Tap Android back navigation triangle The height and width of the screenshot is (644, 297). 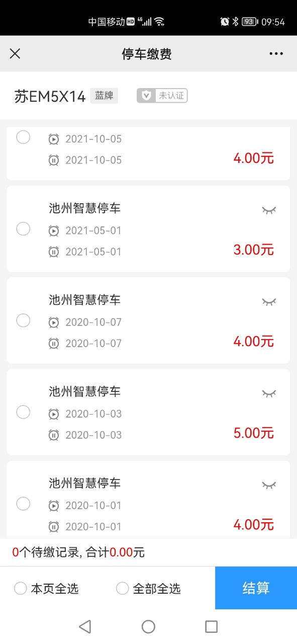click(x=85, y=626)
